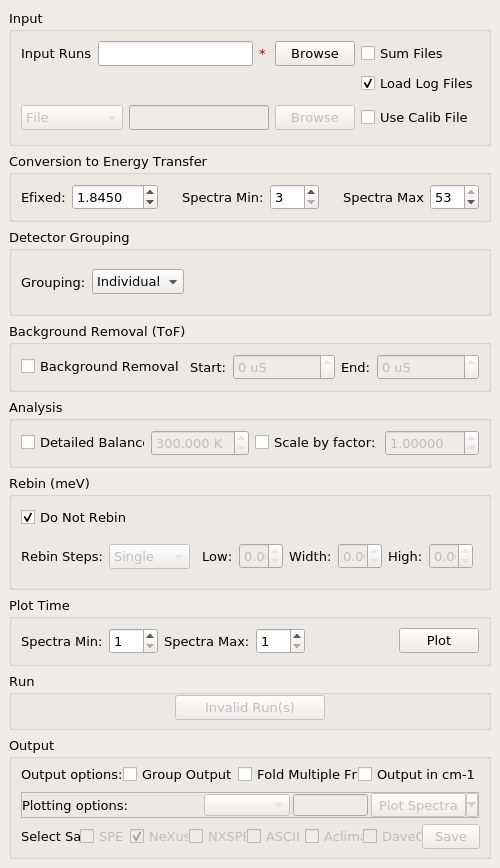Enable the Sum Files checkbox
Screen dimensions: 500x868
point(368,53)
